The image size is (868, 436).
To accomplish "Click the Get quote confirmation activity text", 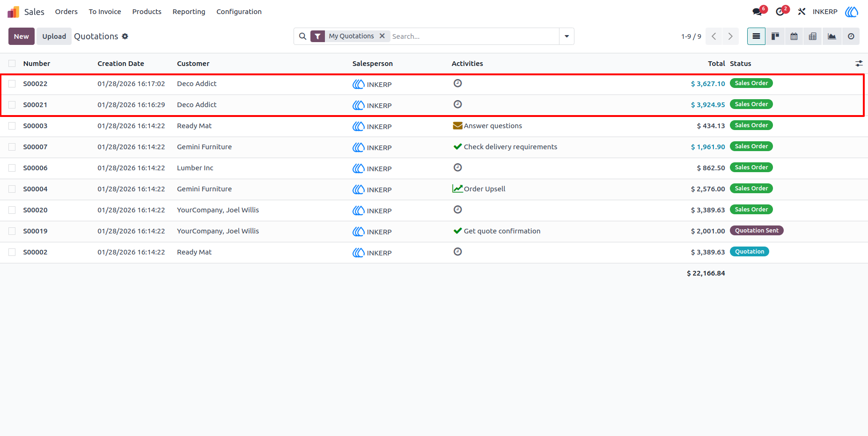I will (x=502, y=231).
